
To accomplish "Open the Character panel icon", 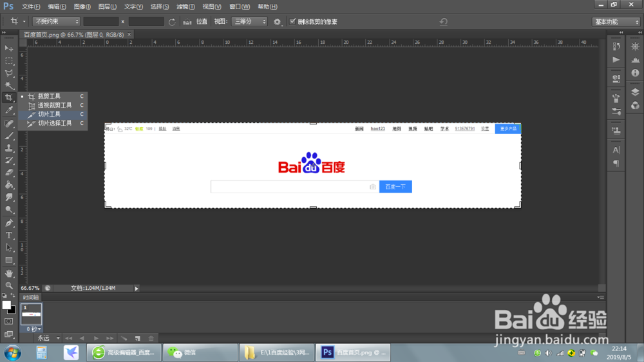I will click(x=616, y=150).
